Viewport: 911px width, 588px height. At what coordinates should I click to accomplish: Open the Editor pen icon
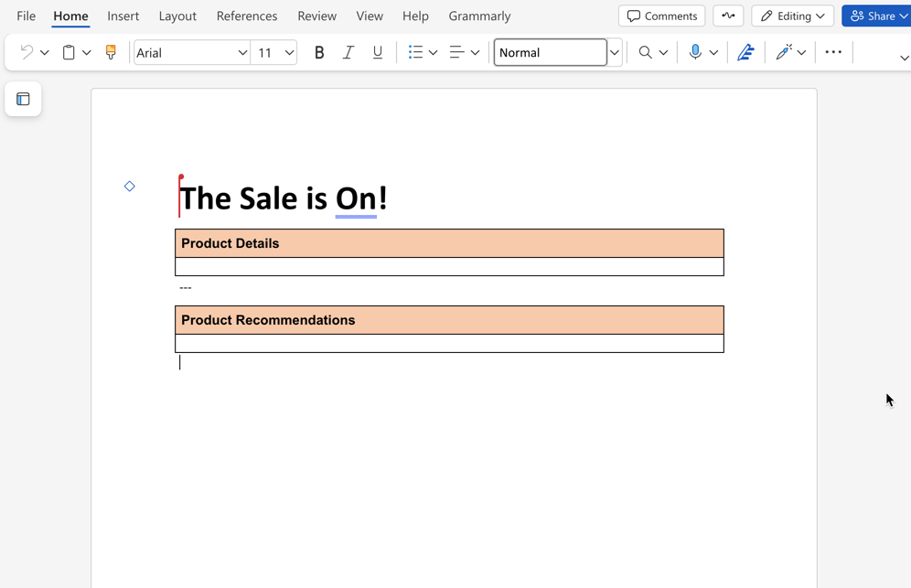point(746,52)
